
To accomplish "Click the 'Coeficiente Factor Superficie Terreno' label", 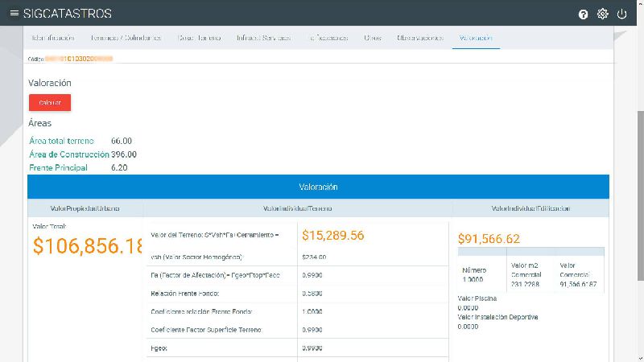I will 206,330.
